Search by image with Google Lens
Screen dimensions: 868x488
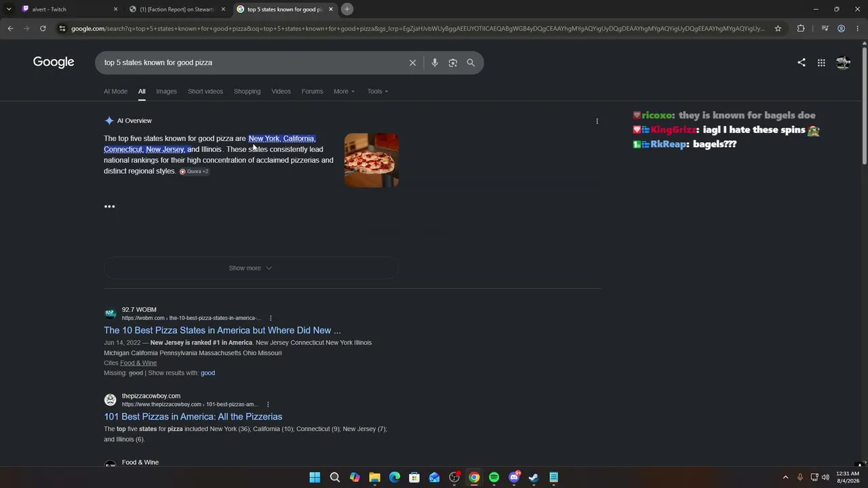click(452, 62)
